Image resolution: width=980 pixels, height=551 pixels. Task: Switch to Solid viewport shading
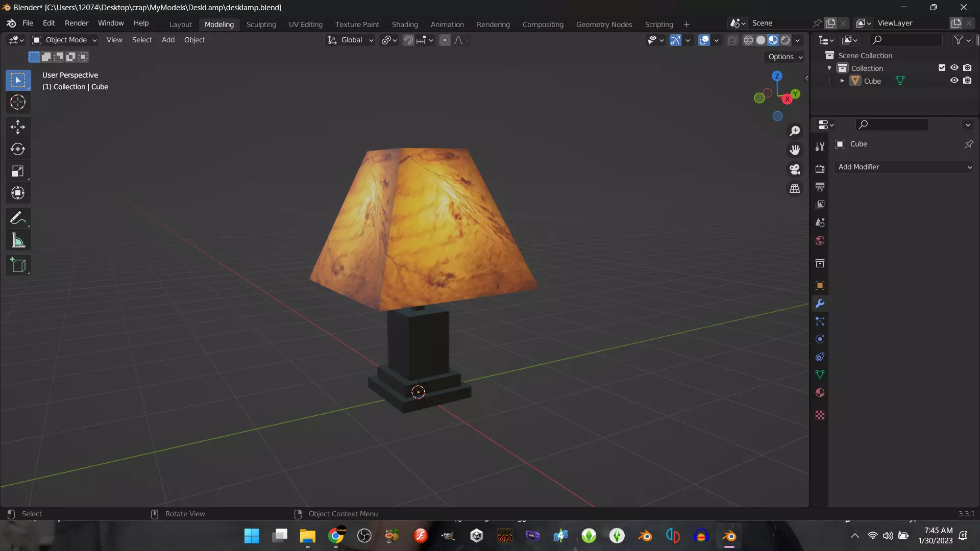coord(761,40)
